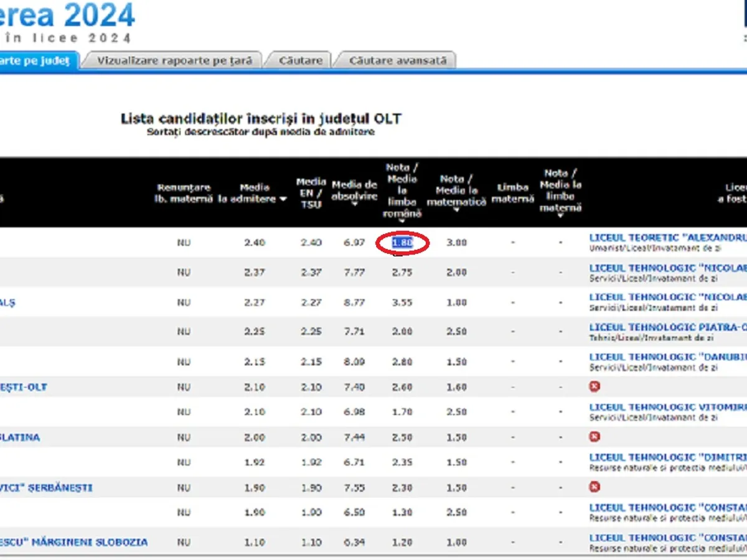Viewport: 747px width, 560px height.
Task: Click sort arrow beside Media la admitere
Action: pos(284,200)
